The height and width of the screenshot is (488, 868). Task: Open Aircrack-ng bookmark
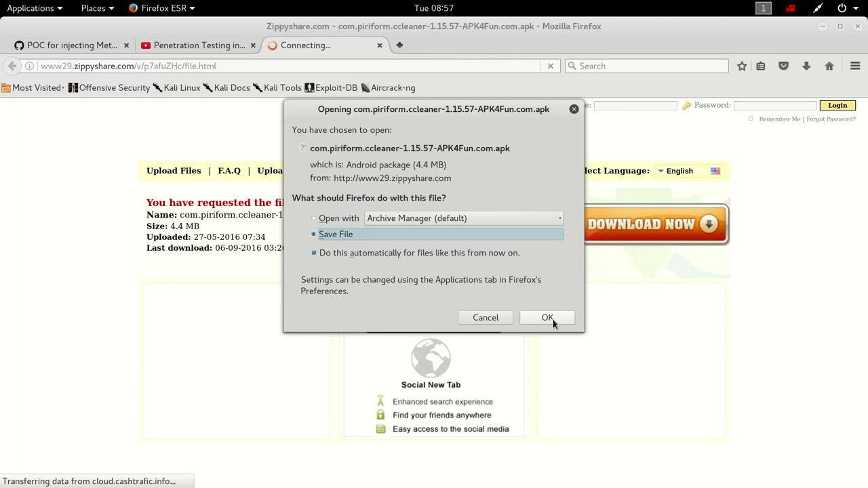click(x=388, y=87)
